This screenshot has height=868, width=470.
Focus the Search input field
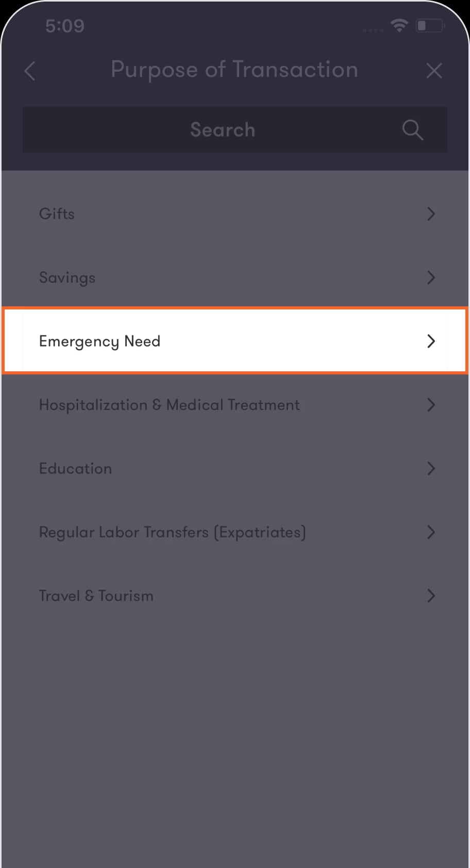click(x=234, y=129)
